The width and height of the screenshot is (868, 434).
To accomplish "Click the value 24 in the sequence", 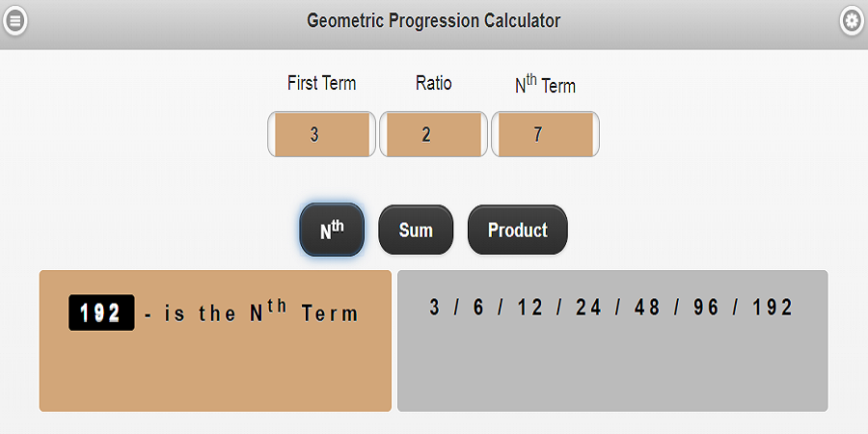I will pos(588,308).
